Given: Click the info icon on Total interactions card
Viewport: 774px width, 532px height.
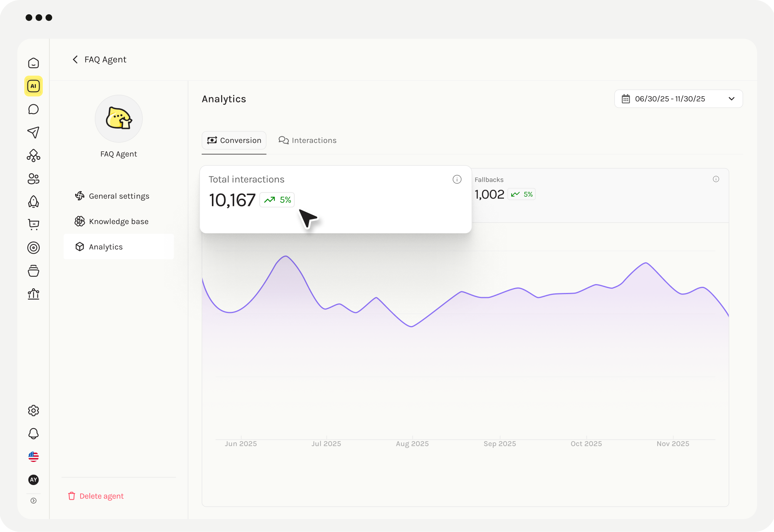Looking at the screenshot, I should click(x=457, y=179).
